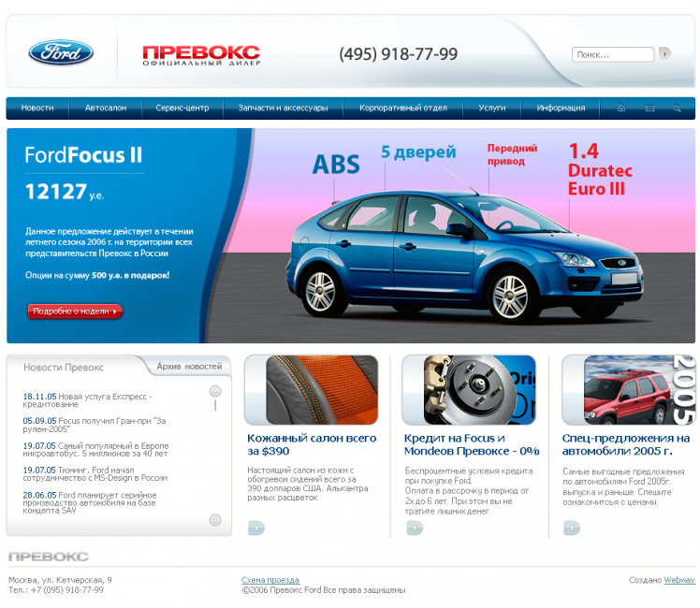Open news 28.06.05 концепт SAV

(90, 502)
